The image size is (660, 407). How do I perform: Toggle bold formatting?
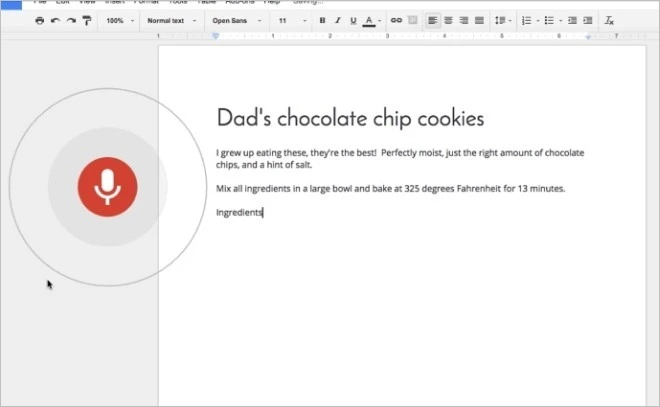pos(322,20)
